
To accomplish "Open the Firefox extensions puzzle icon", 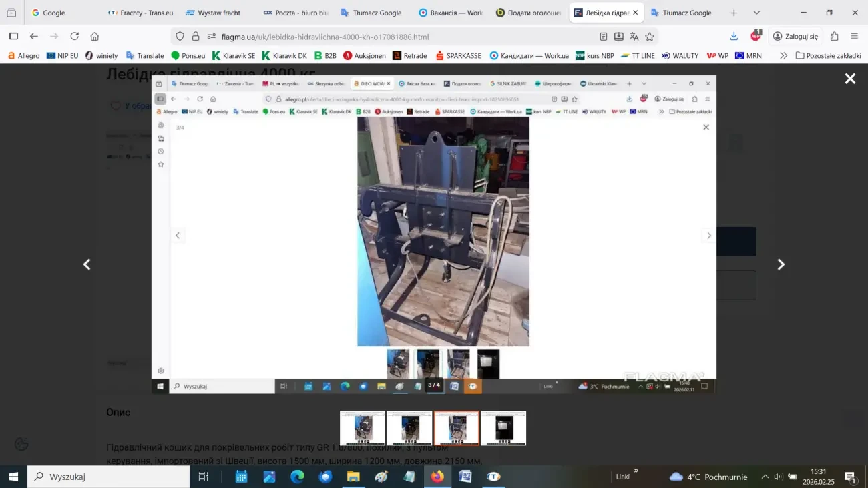I will (834, 37).
